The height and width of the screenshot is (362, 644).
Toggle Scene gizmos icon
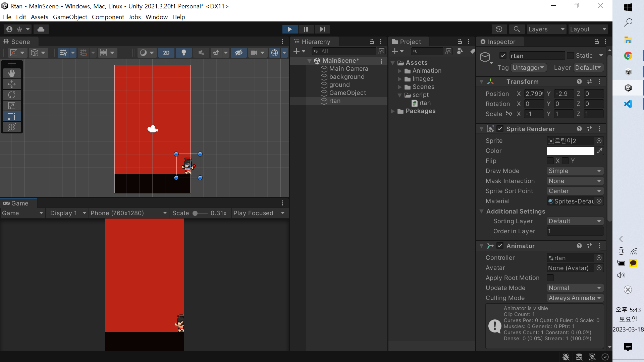[x=274, y=53]
